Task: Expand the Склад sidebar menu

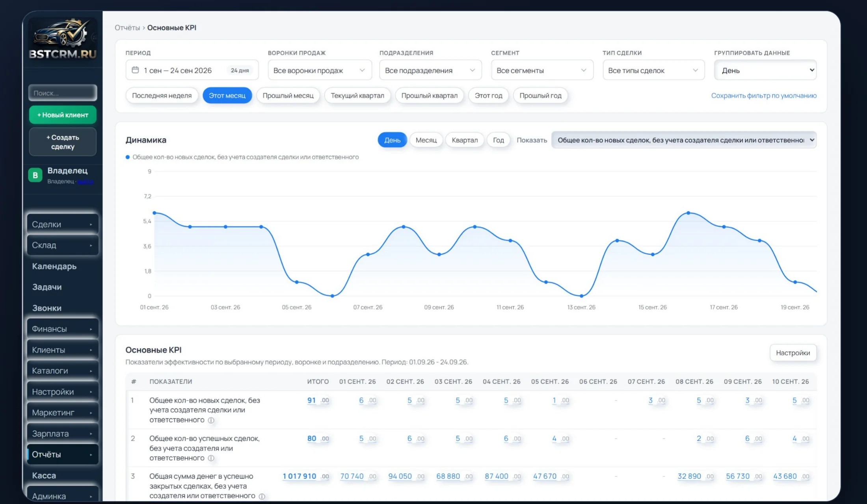Action: [x=63, y=245]
